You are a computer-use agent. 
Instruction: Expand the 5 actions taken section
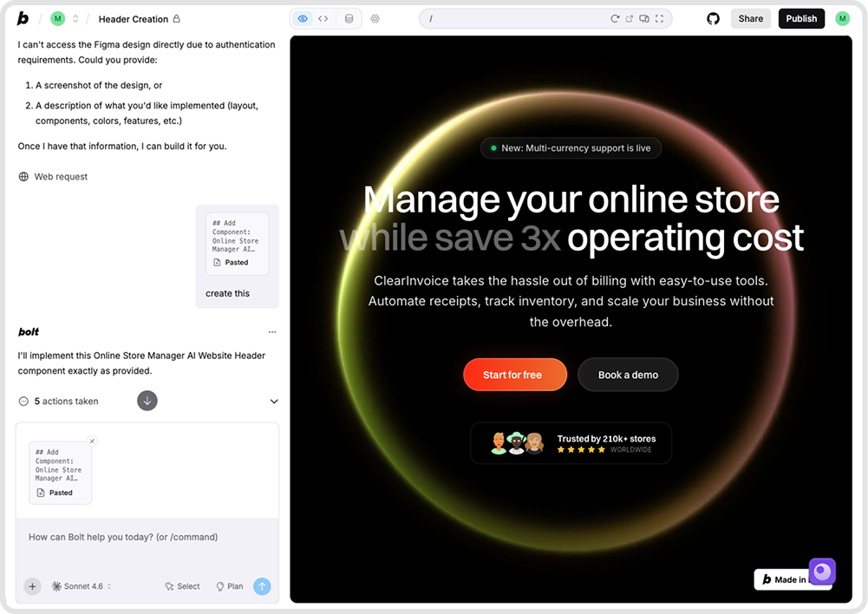(274, 402)
